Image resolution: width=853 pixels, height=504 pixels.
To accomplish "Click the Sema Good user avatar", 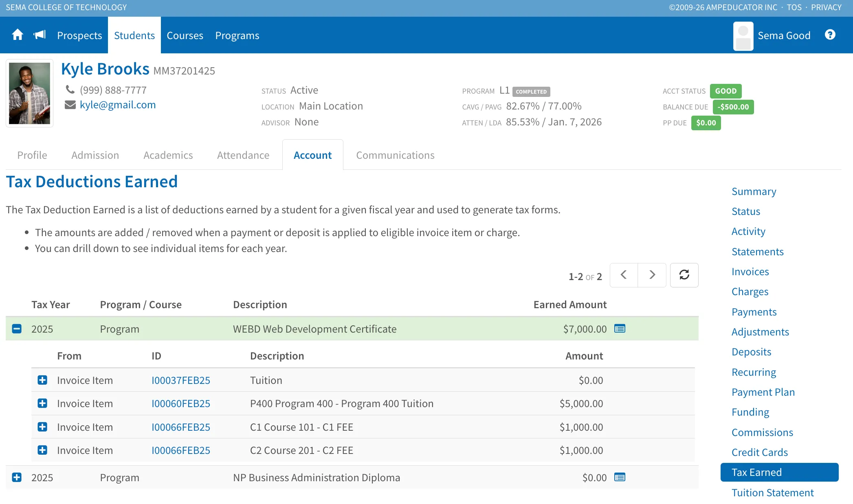I will click(x=743, y=36).
